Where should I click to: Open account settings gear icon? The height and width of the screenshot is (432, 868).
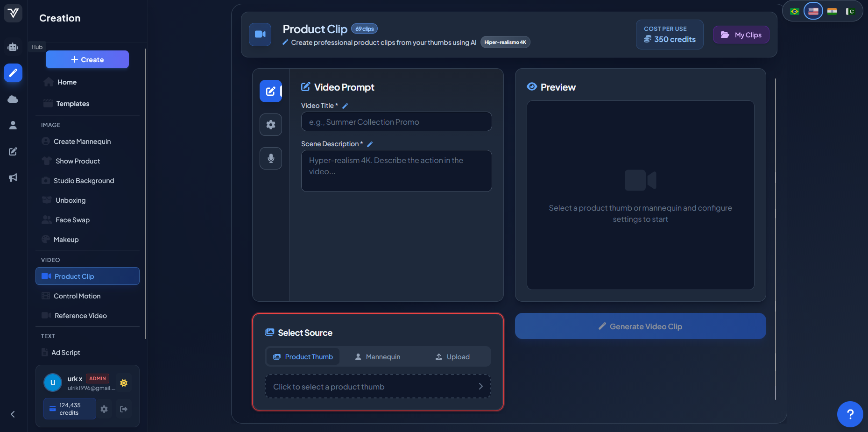click(104, 409)
